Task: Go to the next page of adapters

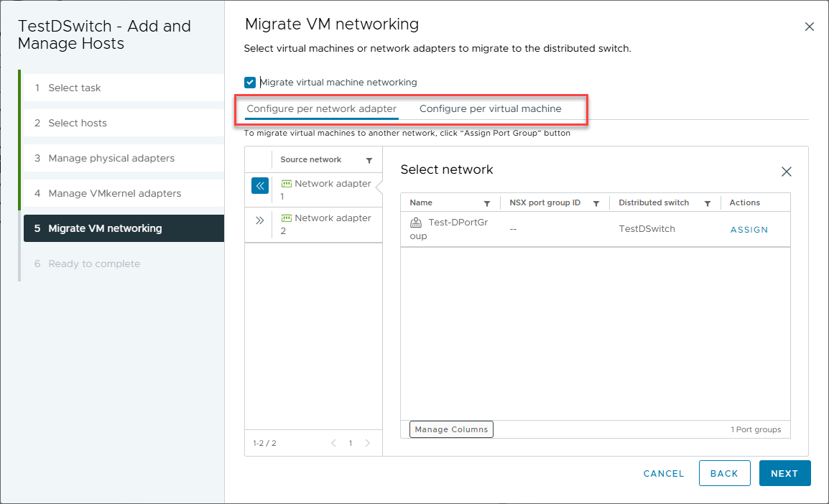Action: (x=368, y=443)
